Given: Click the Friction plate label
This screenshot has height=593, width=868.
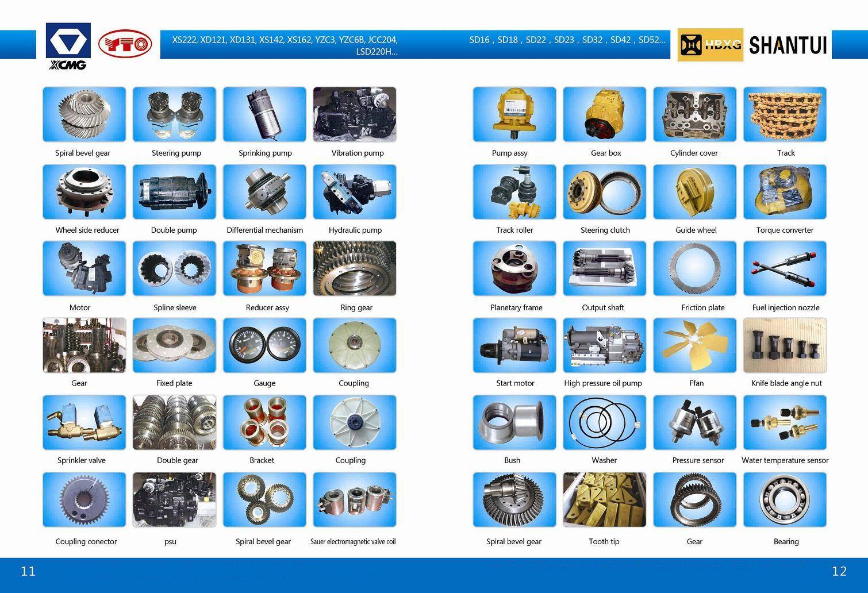Looking at the screenshot, I should [702, 307].
